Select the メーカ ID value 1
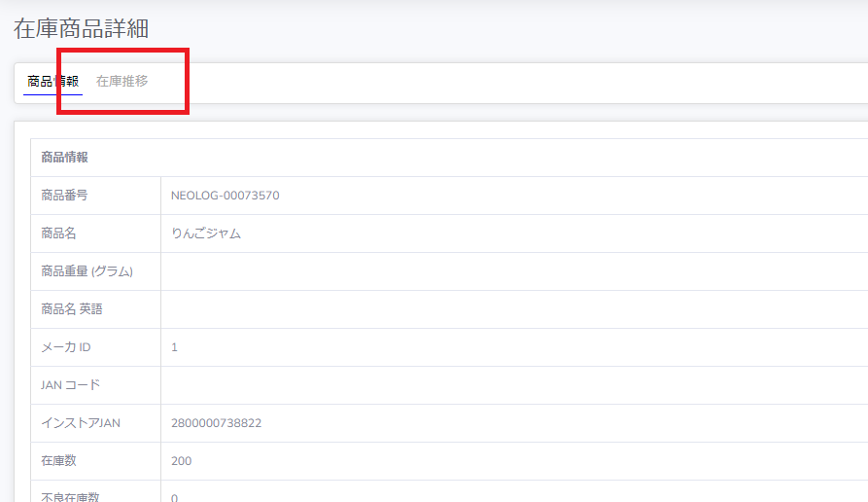 coord(174,347)
